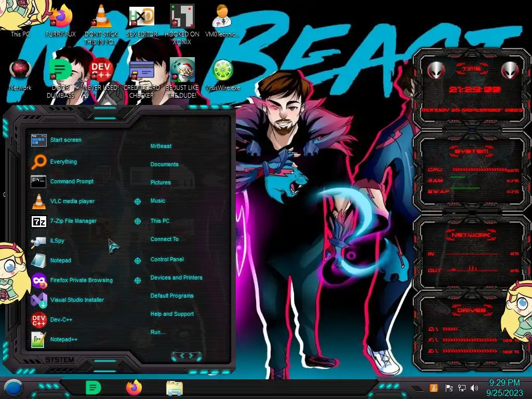
Task: Click the Notepad icon in start menu
Action: [x=38, y=261]
